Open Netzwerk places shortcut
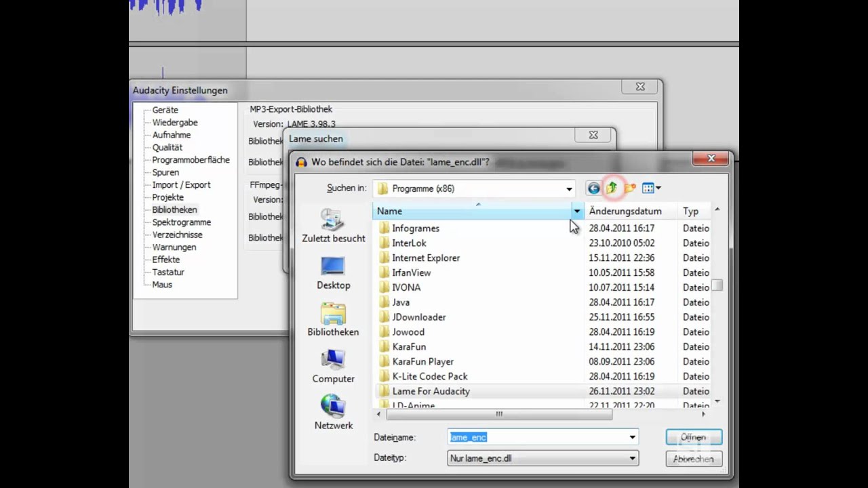 click(x=333, y=413)
